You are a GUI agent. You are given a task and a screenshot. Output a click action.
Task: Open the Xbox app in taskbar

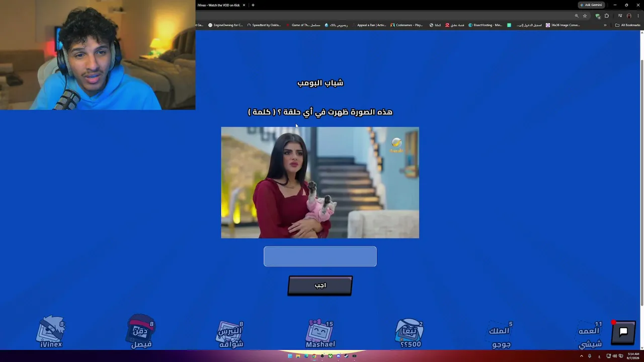tap(330, 356)
